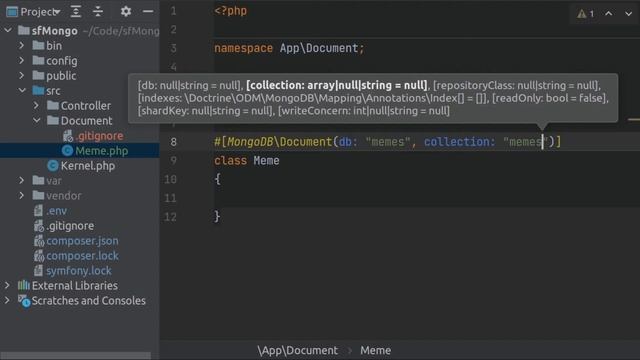Go to next highlighted error arrow
This screenshot has width=640, height=360.
click(629, 13)
